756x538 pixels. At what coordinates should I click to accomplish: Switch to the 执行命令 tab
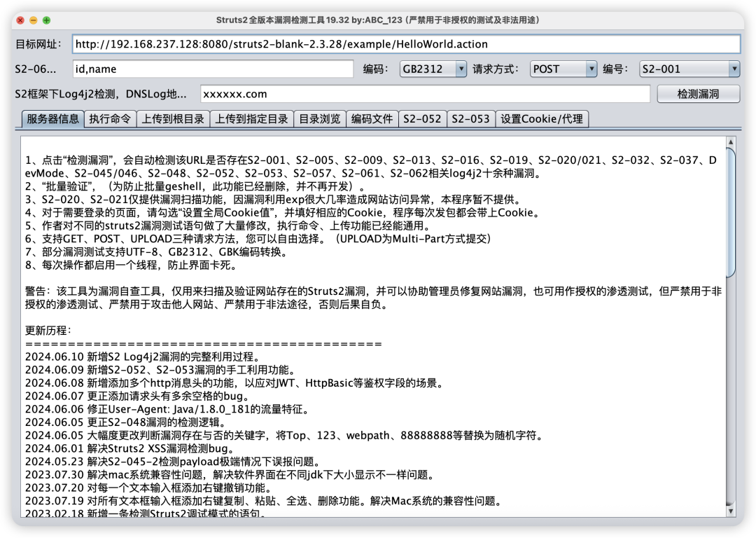click(110, 118)
